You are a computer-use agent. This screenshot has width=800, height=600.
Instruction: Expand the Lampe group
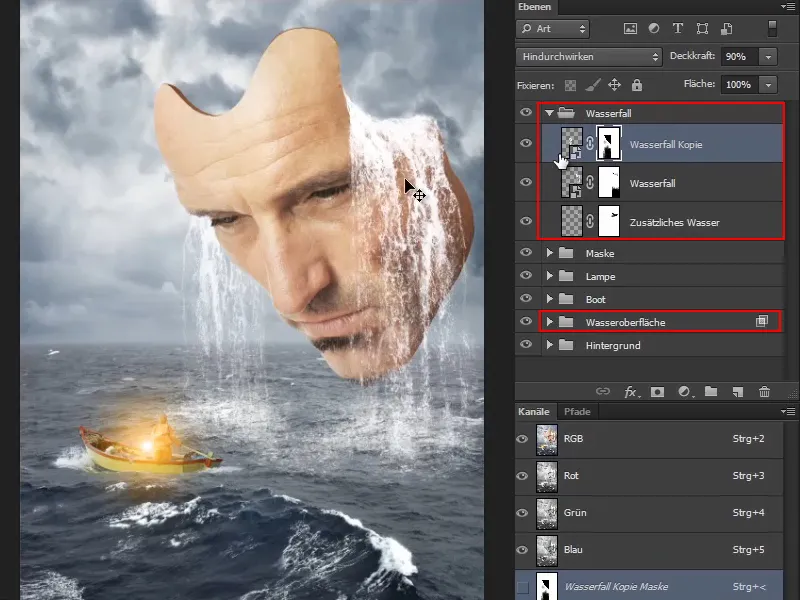click(x=549, y=276)
